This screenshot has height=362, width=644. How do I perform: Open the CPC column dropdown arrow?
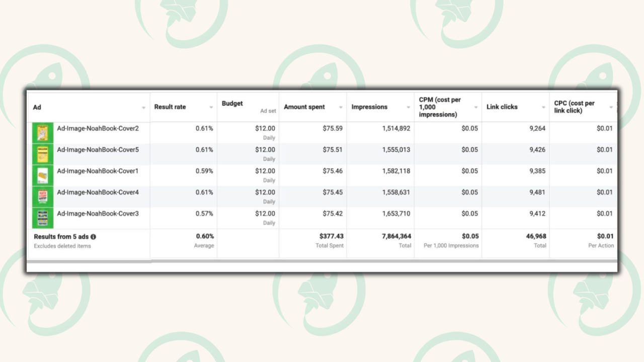611,108
